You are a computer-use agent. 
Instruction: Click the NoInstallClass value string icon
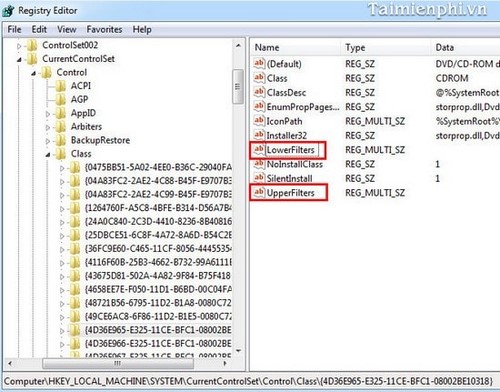(259, 163)
